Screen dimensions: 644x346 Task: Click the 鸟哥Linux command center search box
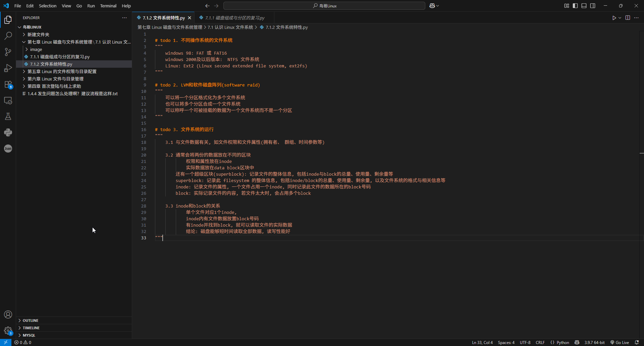(x=324, y=6)
